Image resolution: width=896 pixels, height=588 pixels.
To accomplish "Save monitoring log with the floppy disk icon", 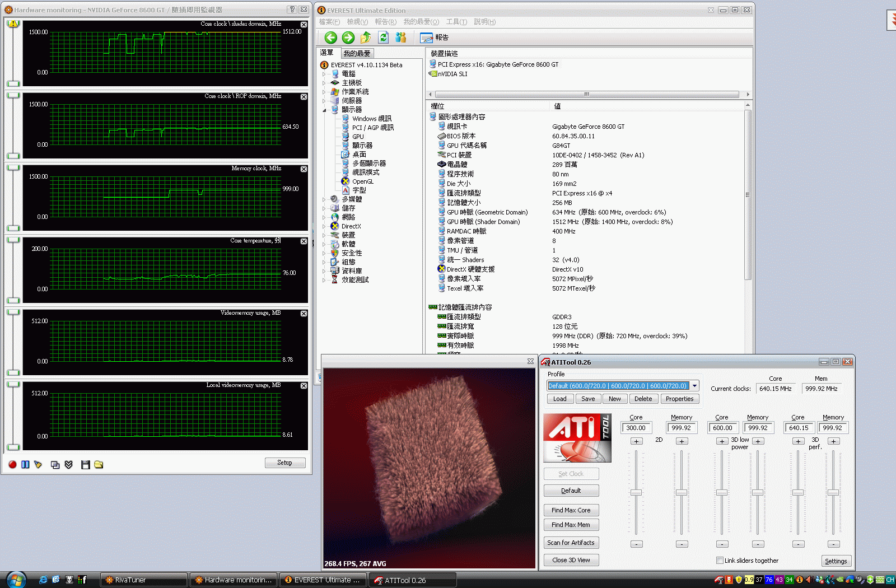I will click(85, 465).
